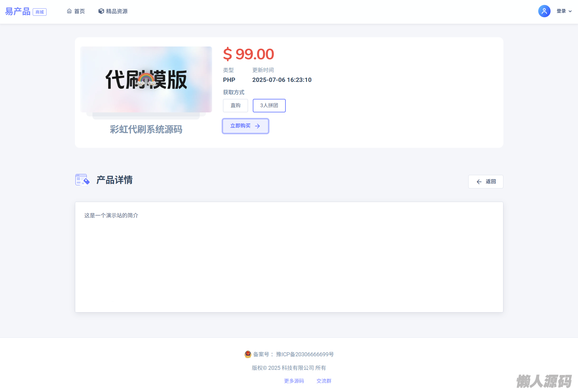Click the police badge icon by 备案号
Screen dimensions: 578x392
point(248,354)
